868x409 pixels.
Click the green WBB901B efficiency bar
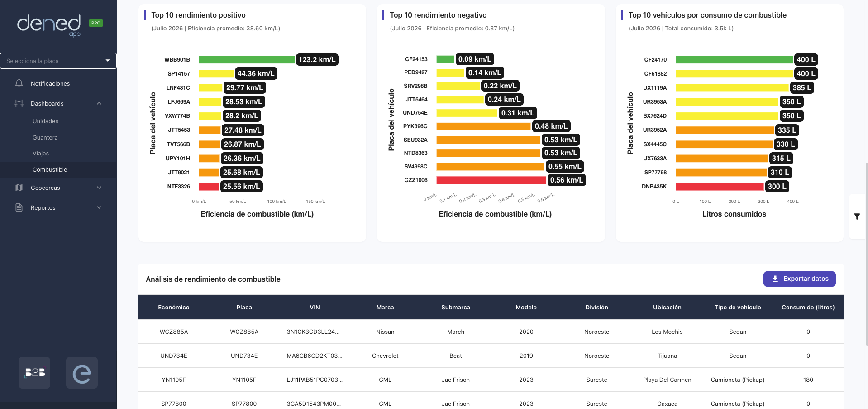tap(247, 60)
